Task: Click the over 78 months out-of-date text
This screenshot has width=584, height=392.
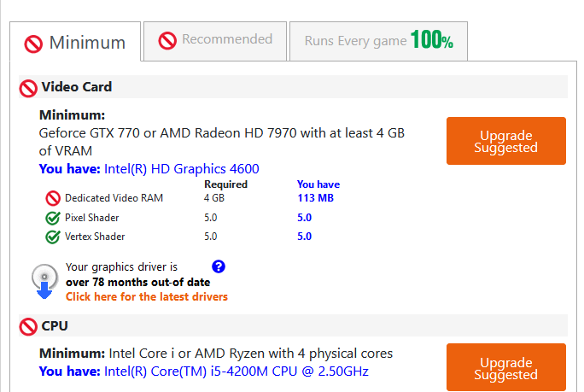Action: (137, 282)
